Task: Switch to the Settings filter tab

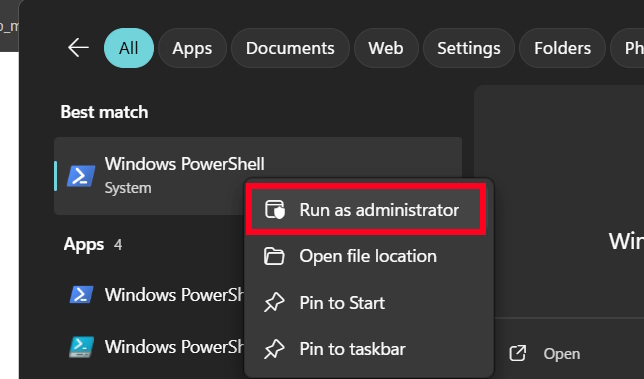Action: click(x=469, y=48)
